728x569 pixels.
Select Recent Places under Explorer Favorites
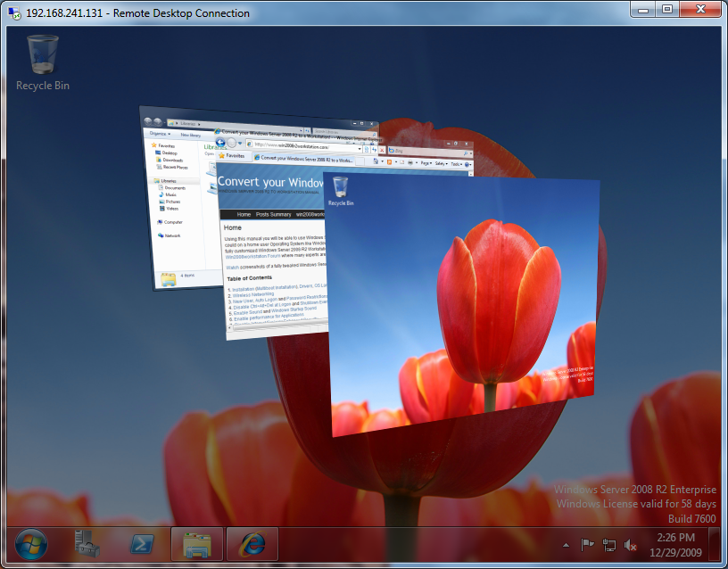[172, 167]
